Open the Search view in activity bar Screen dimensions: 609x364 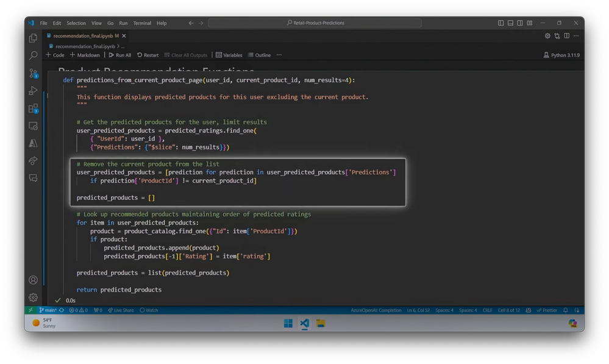click(33, 55)
